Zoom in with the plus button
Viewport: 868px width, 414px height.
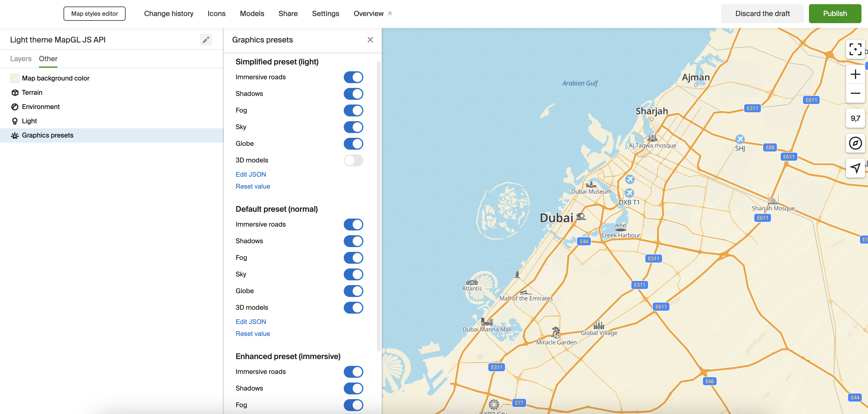tap(855, 74)
